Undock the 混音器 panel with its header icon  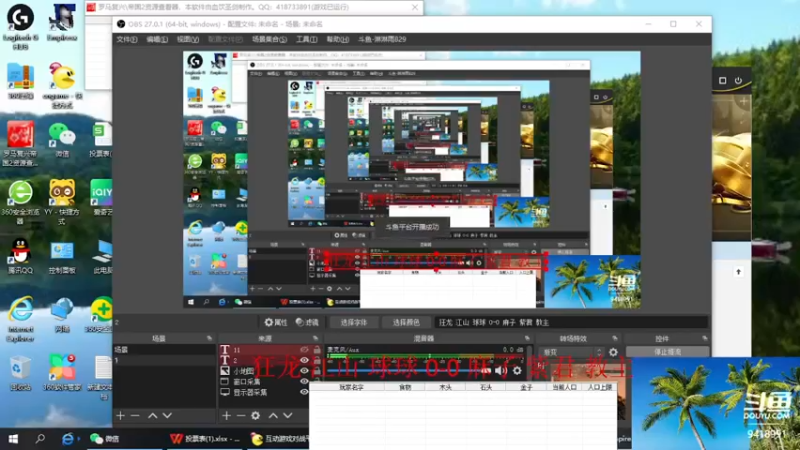point(528,338)
